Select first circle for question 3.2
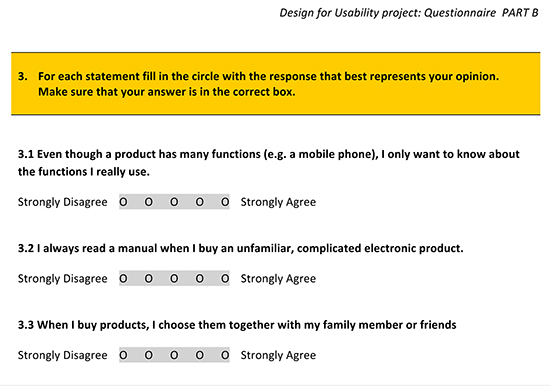Image resolution: width=550 pixels, height=386 pixels. coord(123,278)
